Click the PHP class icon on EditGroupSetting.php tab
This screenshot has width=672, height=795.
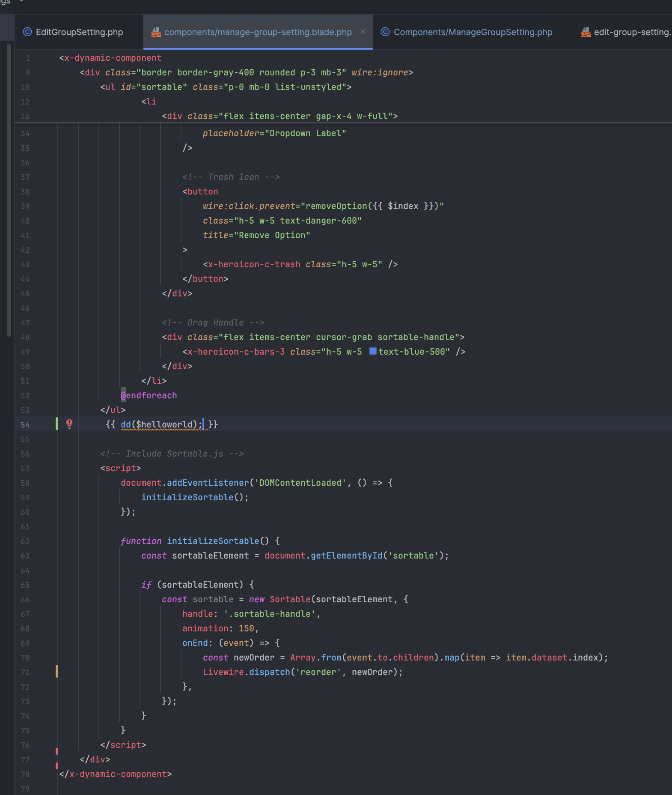coord(27,32)
